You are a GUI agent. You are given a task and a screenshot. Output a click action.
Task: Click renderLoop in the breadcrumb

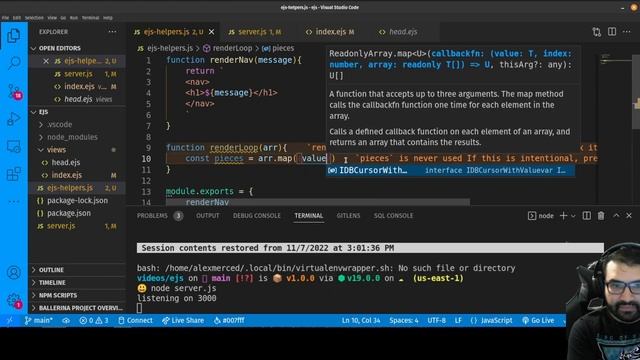point(232,48)
